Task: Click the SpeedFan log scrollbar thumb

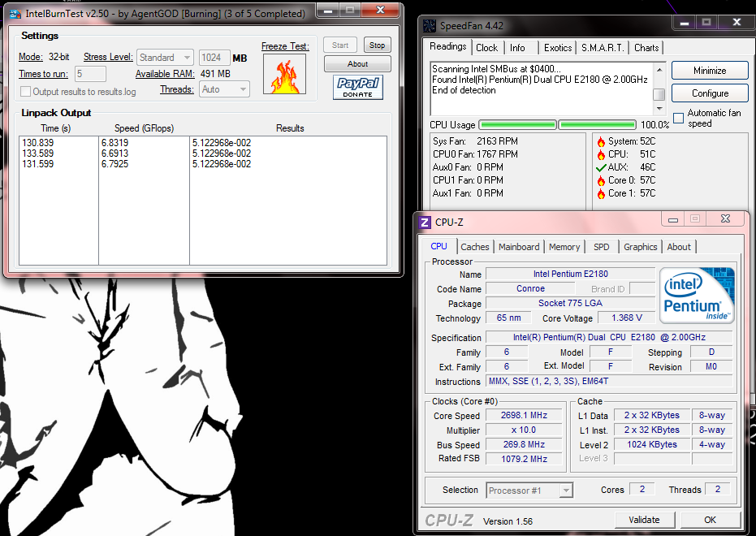Action: 659,93
